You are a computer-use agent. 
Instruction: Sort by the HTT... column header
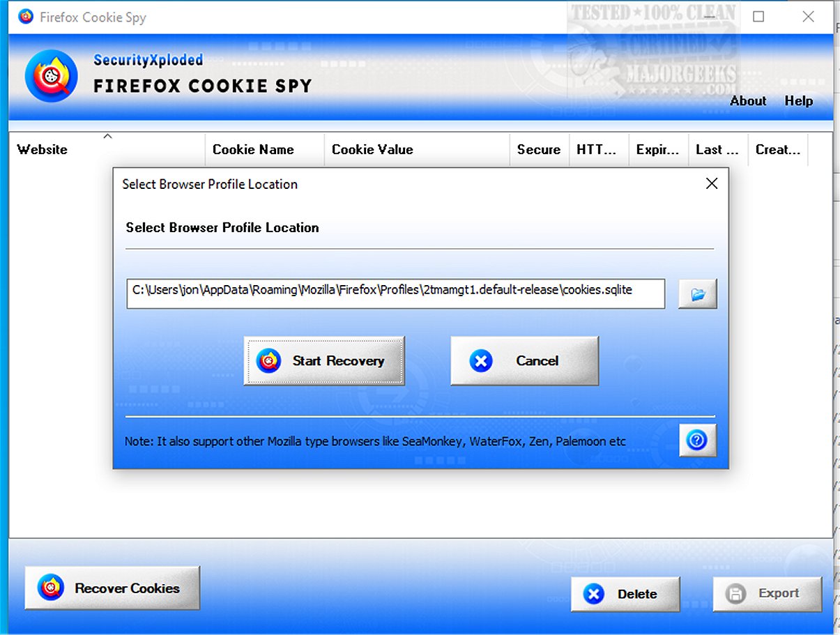pyautogui.click(x=599, y=149)
